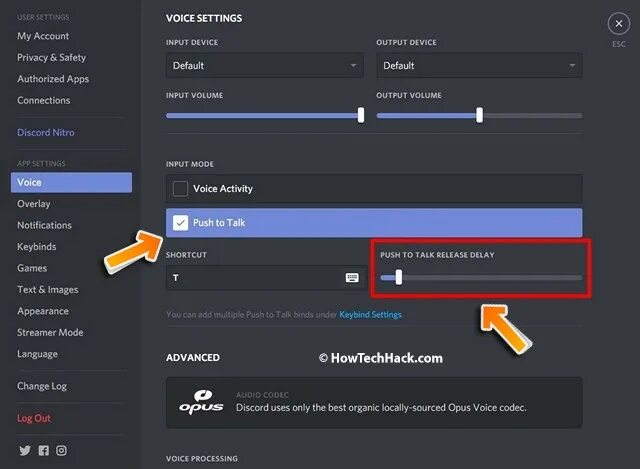Viewport: 640px width, 469px height.
Task: Open My Account settings
Action: tap(43, 36)
